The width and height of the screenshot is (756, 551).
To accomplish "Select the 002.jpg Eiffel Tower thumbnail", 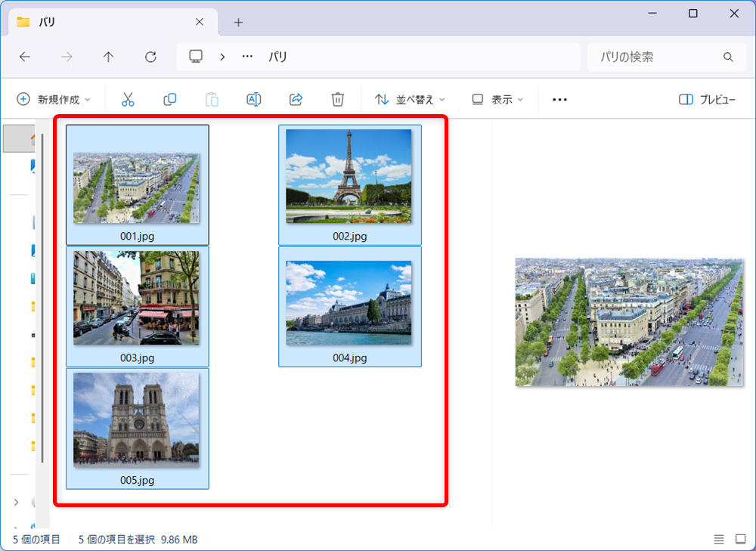I will tap(349, 177).
